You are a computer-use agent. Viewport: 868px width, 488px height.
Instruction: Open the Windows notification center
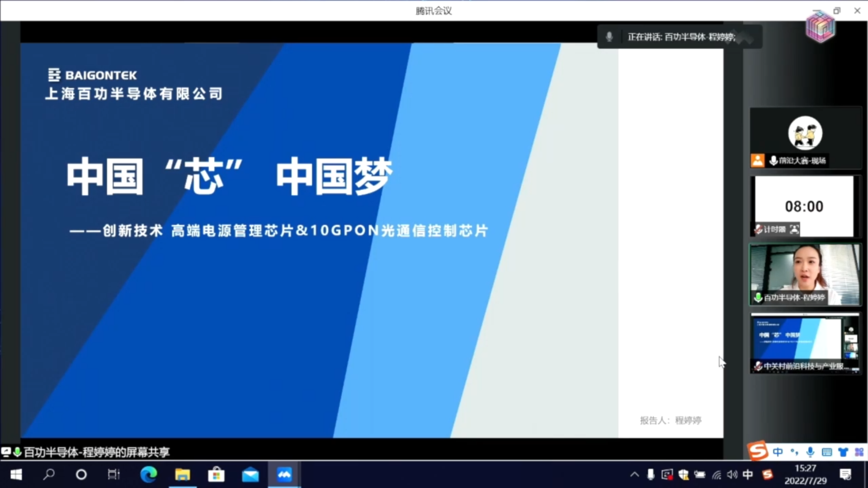click(845, 474)
